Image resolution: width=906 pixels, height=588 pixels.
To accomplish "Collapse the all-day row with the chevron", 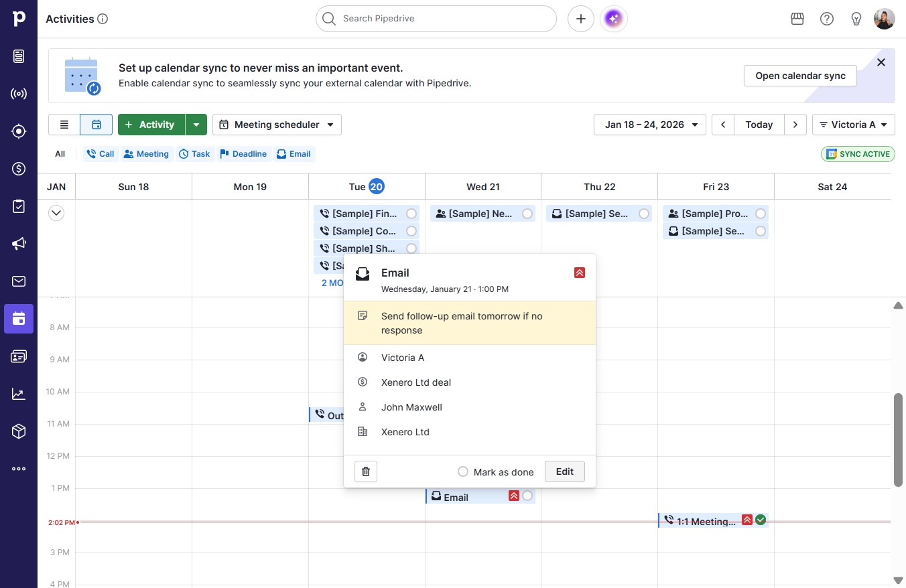I will [x=56, y=214].
